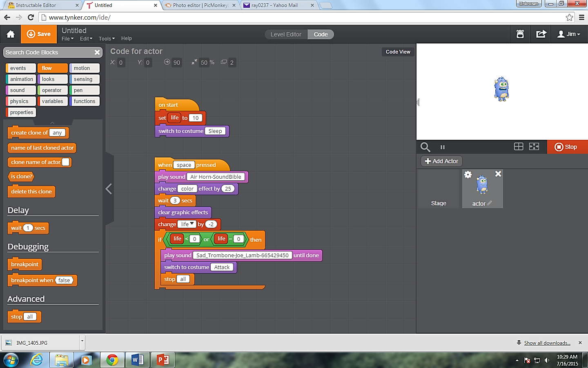Pause the running program on stage
This screenshot has height=368, width=588.
point(443,147)
